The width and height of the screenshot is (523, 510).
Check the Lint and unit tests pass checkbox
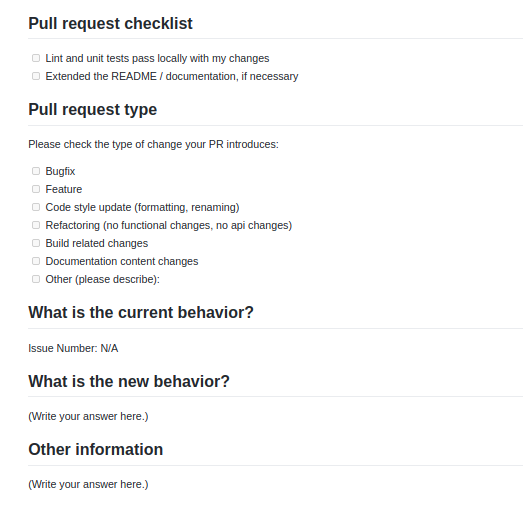[36, 58]
